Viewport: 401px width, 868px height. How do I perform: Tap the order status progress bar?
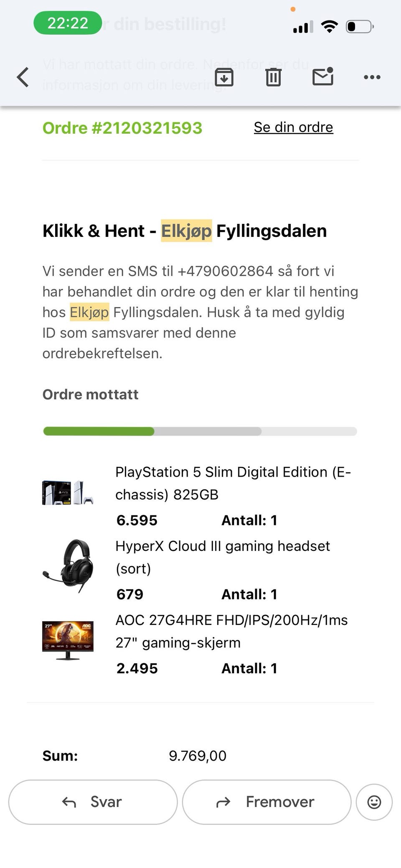[200, 431]
